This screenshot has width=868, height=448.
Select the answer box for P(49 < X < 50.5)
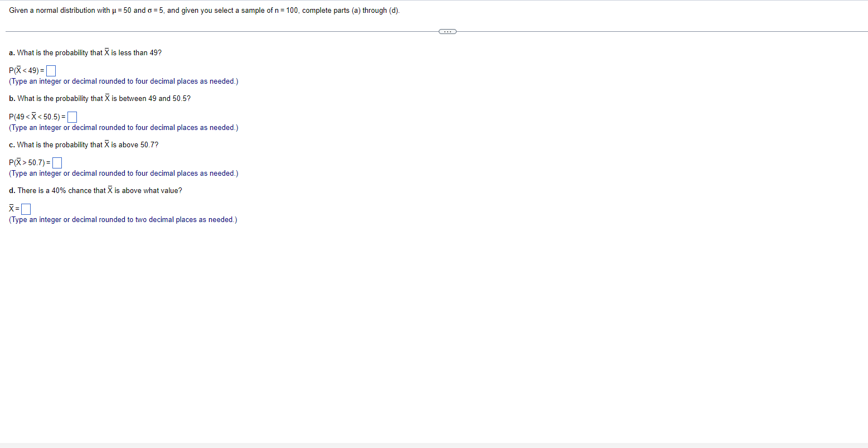point(72,117)
